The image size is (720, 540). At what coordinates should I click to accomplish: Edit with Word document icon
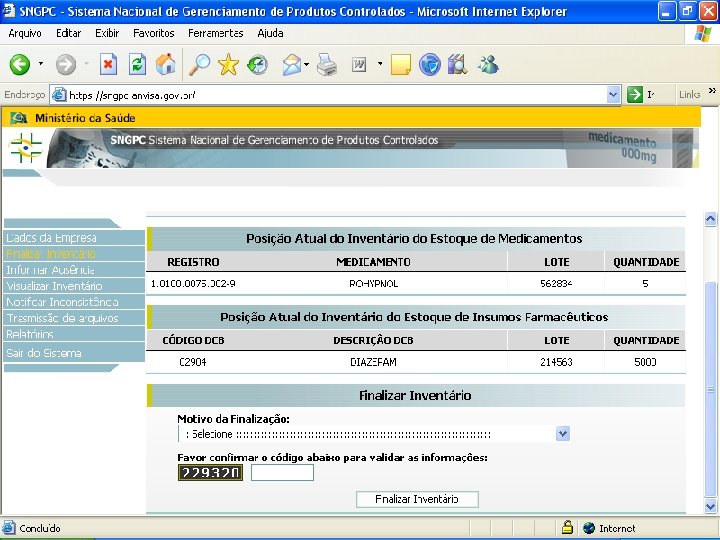pos(359,65)
